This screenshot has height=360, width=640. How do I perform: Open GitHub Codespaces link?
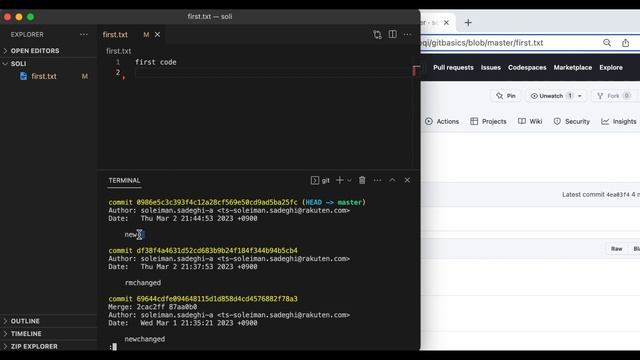coord(527,68)
